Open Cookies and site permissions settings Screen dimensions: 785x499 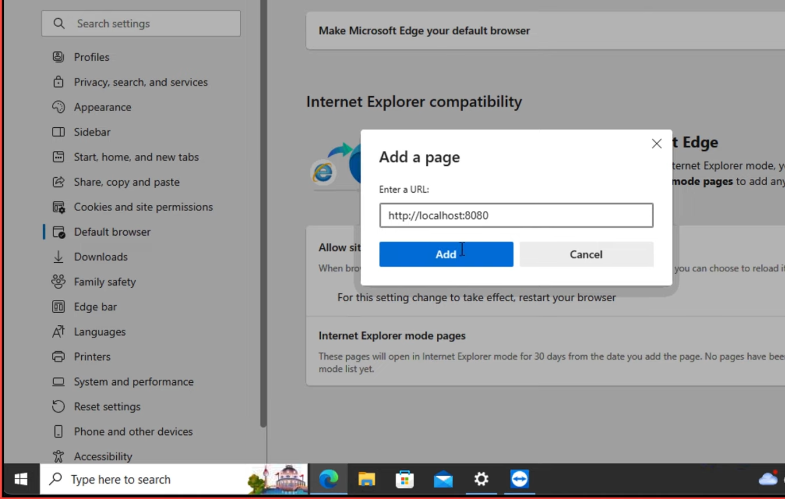(143, 207)
